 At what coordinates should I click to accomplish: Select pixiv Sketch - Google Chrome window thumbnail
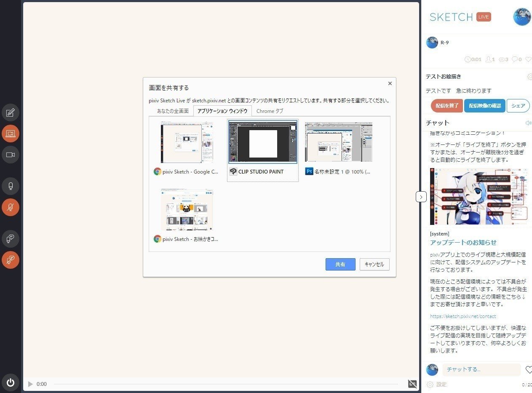(x=187, y=142)
